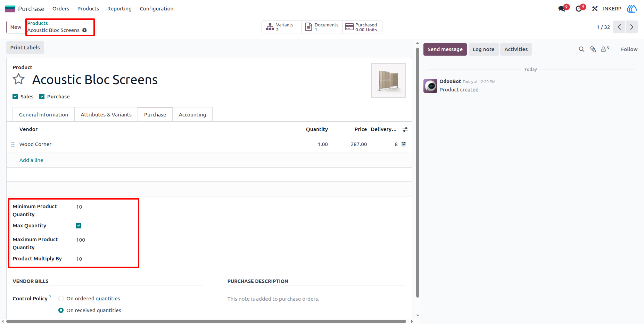This screenshot has height=324, width=644.
Task: Click the Print Labels button
Action: click(25, 48)
